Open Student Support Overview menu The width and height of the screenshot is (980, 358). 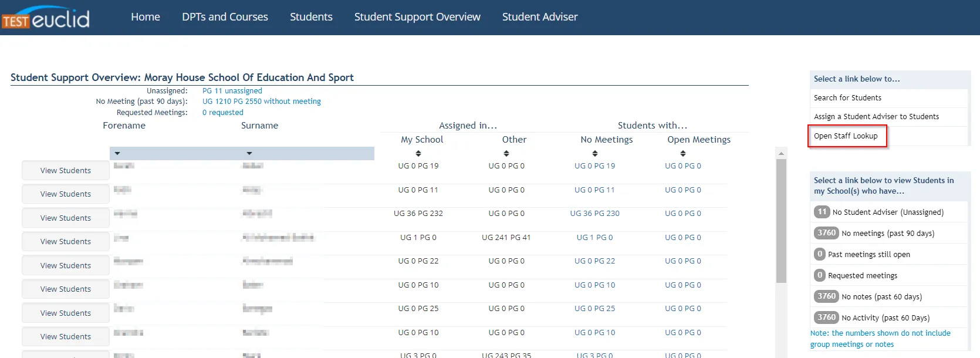(417, 17)
